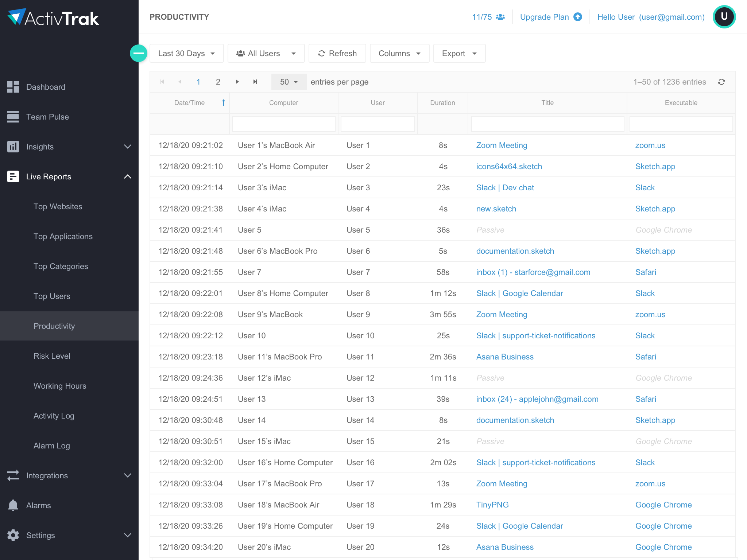Open Top Users report

click(52, 296)
